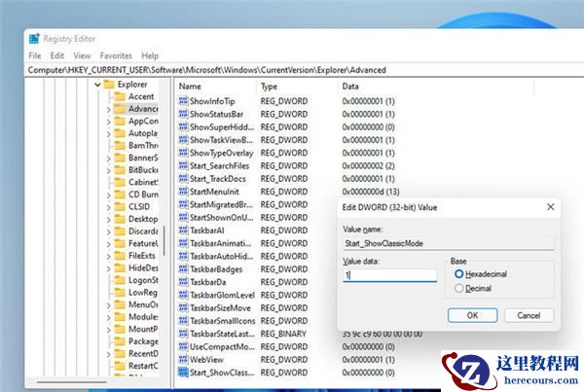
Task: Select the StartShownOnU... value name
Action: pyautogui.click(x=222, y=218)
